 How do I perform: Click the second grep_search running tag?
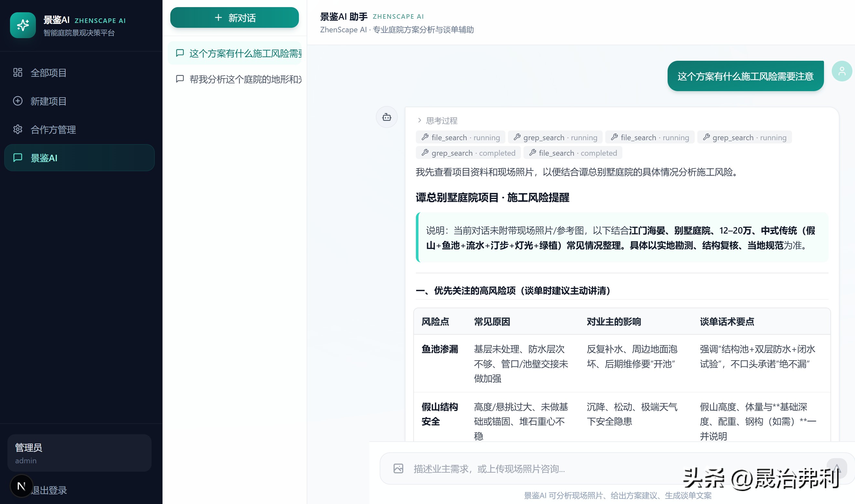pos(744,137)
